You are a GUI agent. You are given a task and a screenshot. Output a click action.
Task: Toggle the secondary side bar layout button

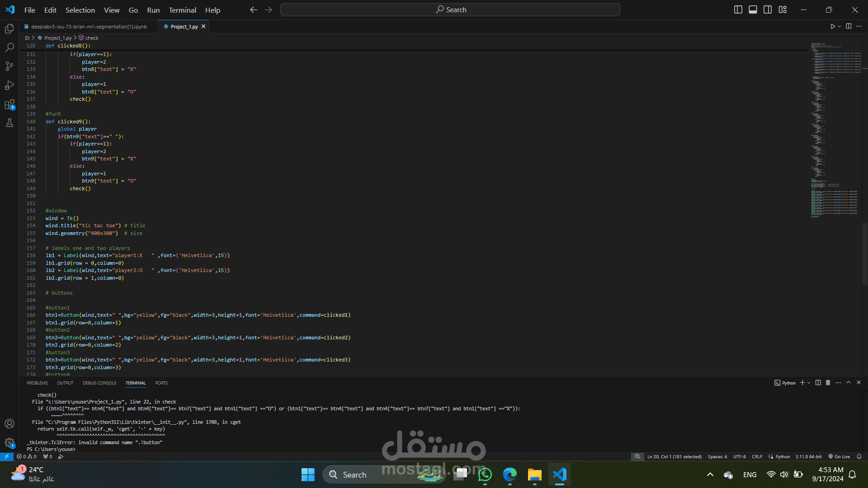pos(768,10)
